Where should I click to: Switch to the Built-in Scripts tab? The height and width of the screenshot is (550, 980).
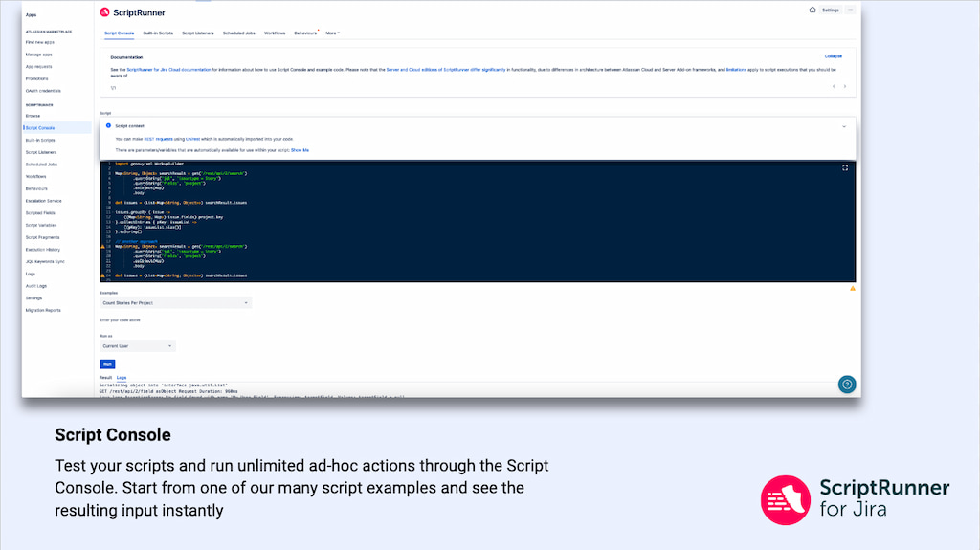pos(158,33)
